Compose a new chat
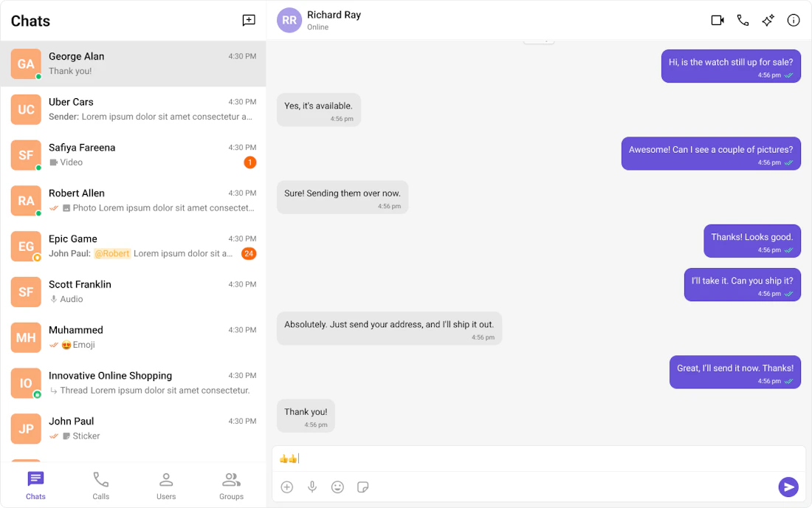The width and height of the screenshot is (812, 508). click(248, 20)
